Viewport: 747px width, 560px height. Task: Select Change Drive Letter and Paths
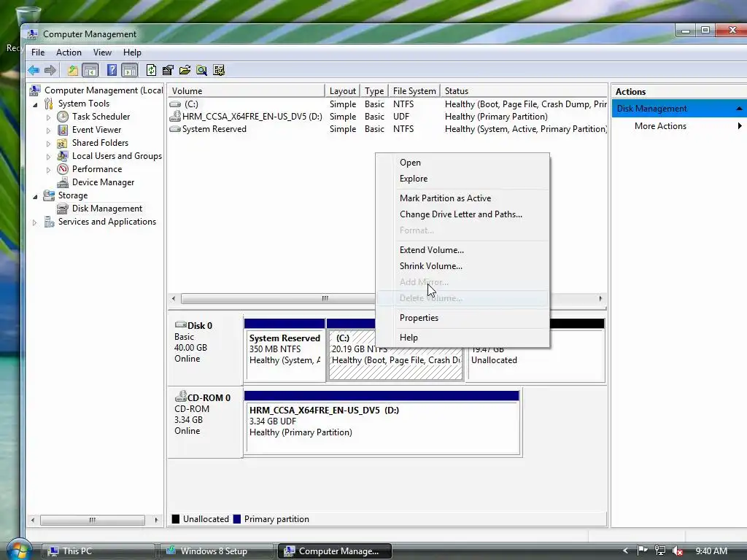462,214
